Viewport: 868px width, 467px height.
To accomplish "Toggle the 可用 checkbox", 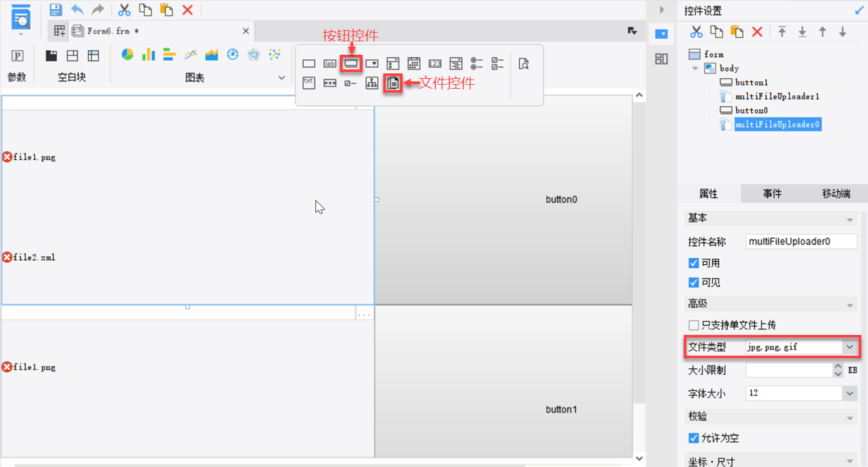I will (x=693, y=263).
